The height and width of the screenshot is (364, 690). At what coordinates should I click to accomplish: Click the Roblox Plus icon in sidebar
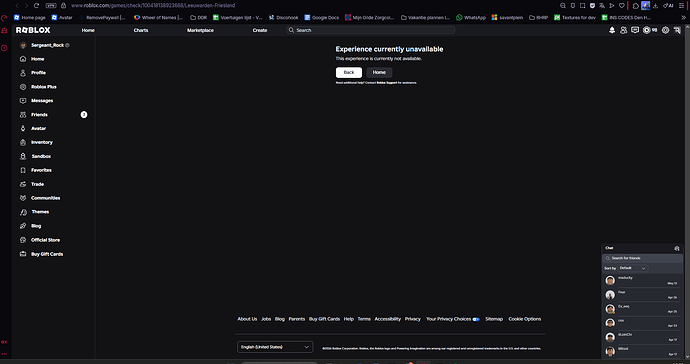point(23,87)
